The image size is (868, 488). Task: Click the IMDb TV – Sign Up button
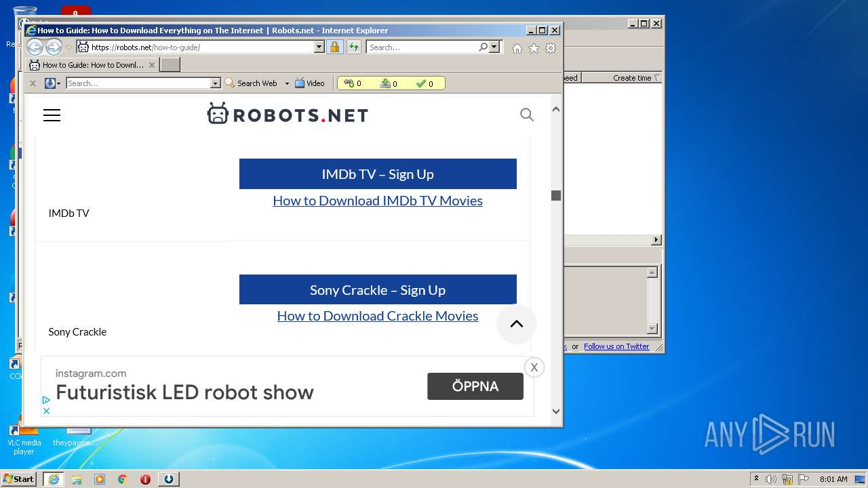click(378, 174)
